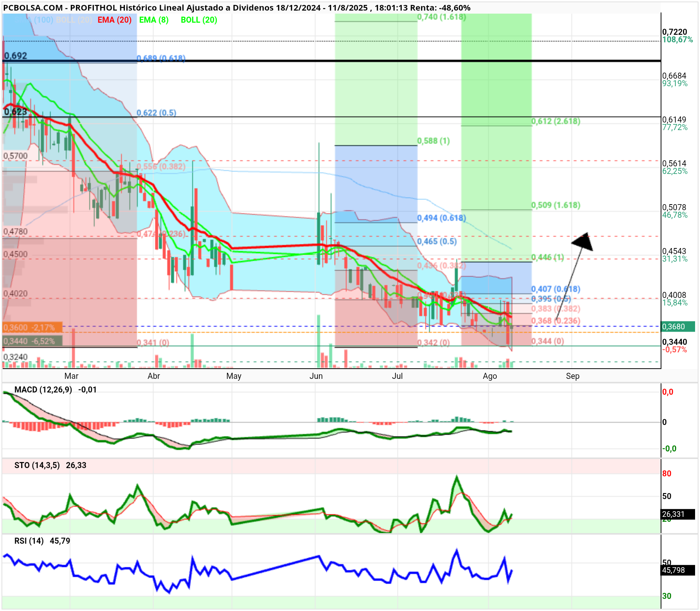
Task: Select the red 80 stochastic level label
Action: [x=667, y=473]
